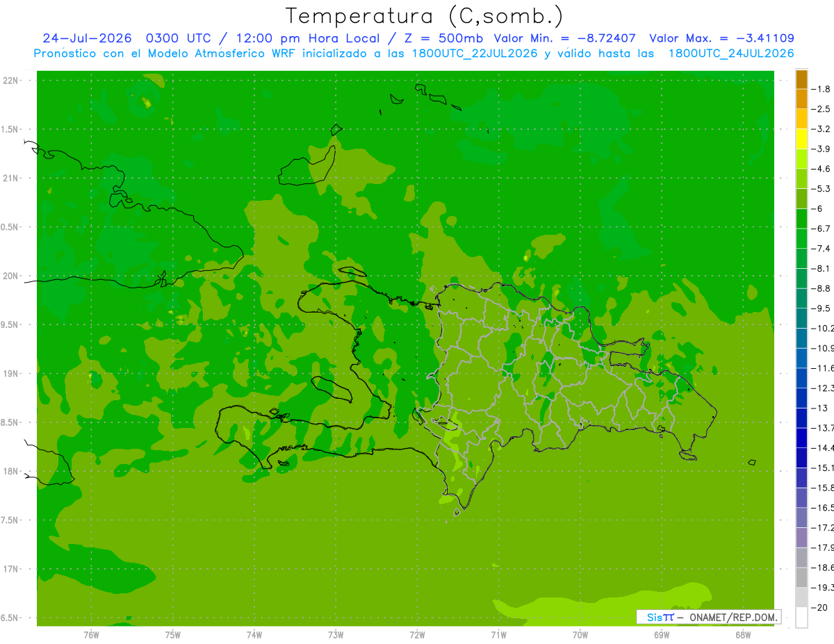The width and height of the screenshot is (834, 644).
Task: Click the -20 colorbar label
Action: (819, 607)
